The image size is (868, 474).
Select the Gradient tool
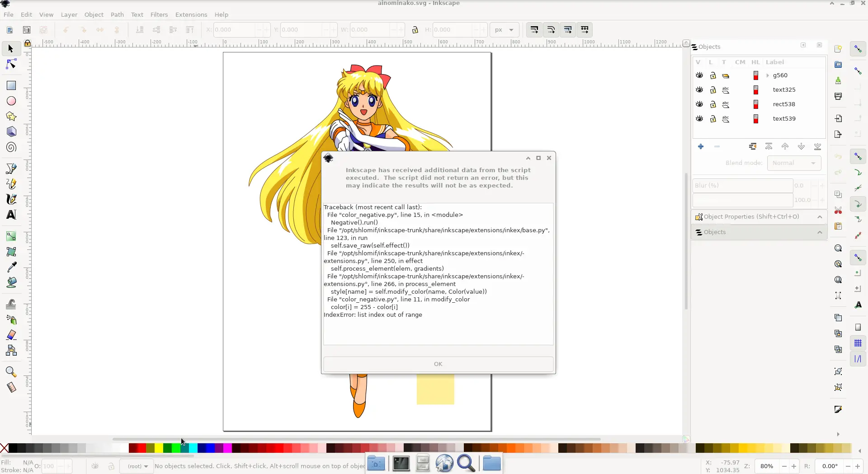(x=11, y=236)
